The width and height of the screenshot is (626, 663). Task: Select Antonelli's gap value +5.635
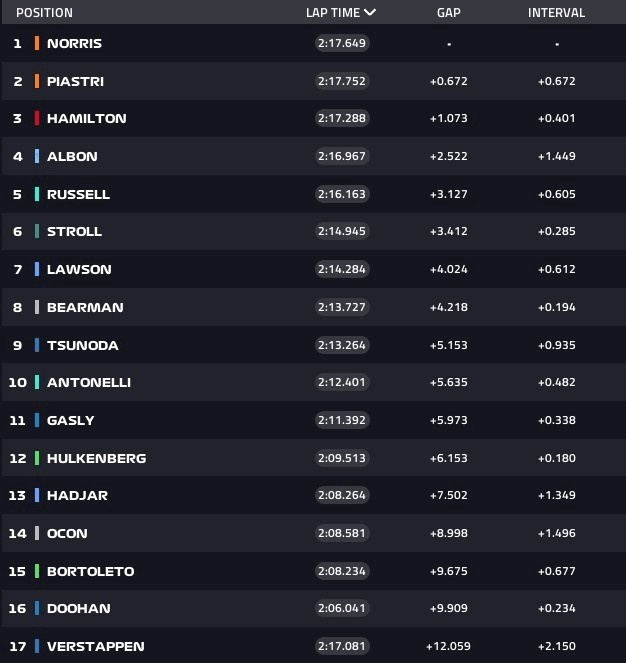pos(449,382)
